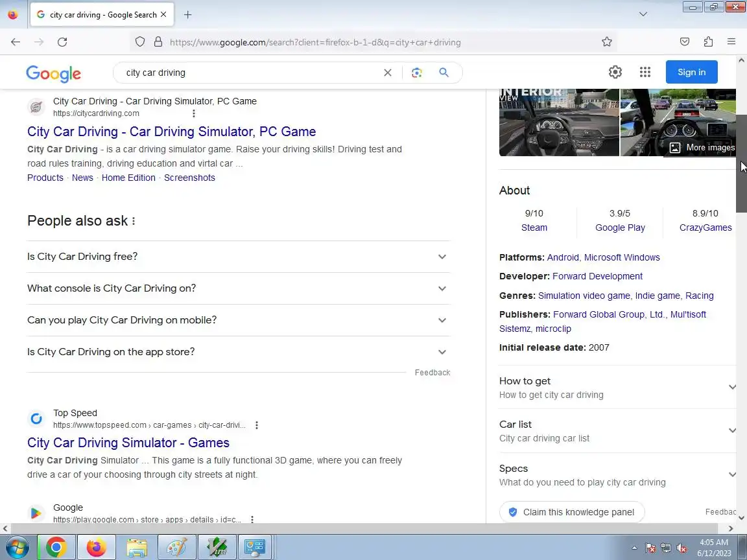
Task: Open the list all tabs chevron
Action: point(643,14)
